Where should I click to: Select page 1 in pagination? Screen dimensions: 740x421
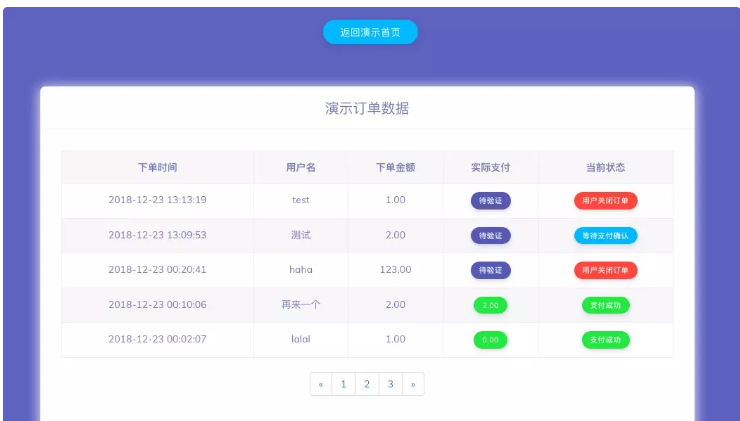click(x=343, y=384)
